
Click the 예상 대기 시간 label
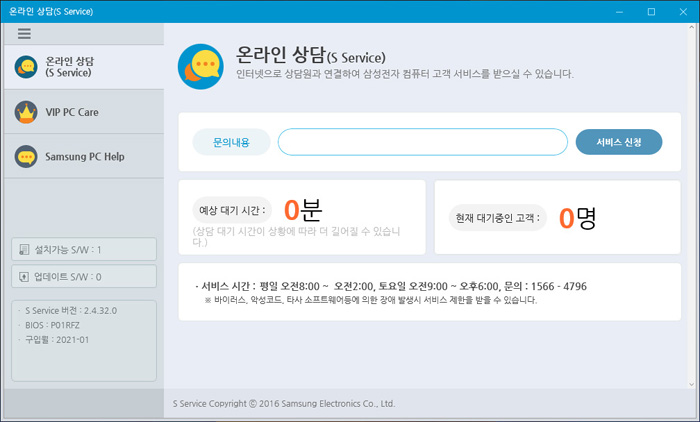point(232,210)
